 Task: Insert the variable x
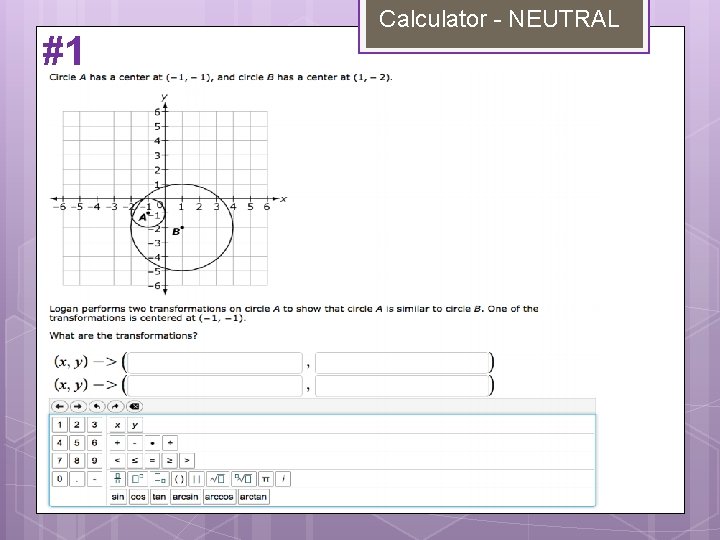(118, 425)
